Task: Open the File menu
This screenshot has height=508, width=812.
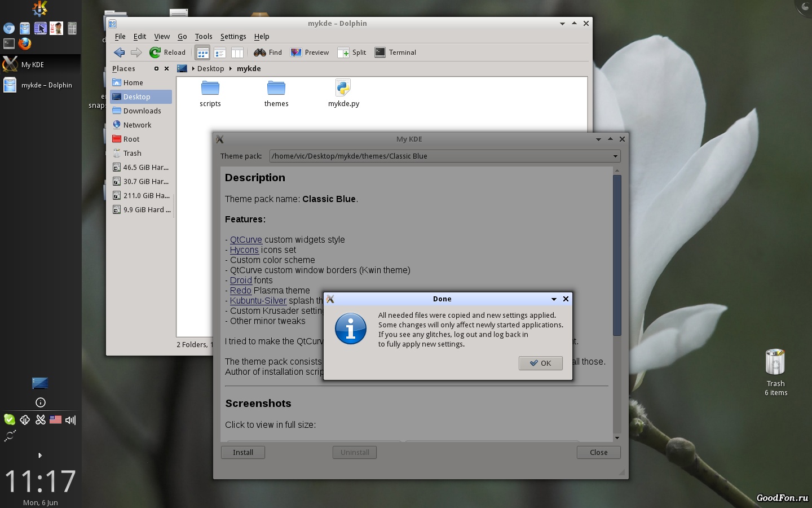Action: point(120,36)
